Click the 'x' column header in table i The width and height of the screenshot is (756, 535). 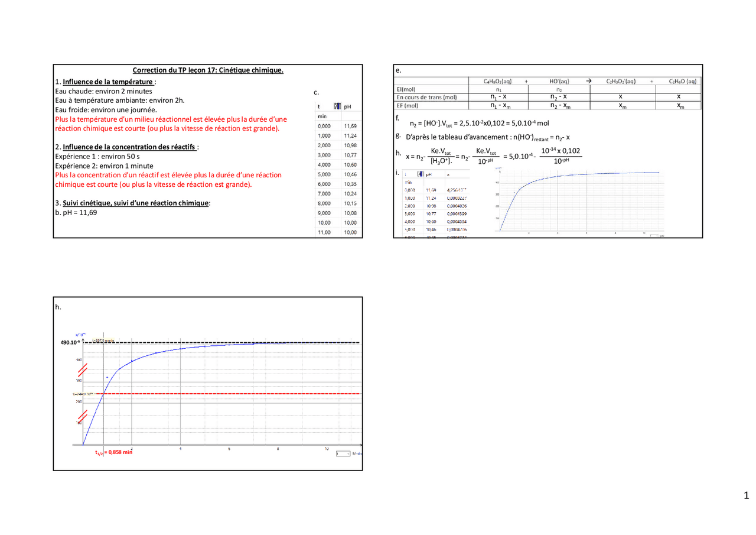(448, 175)
